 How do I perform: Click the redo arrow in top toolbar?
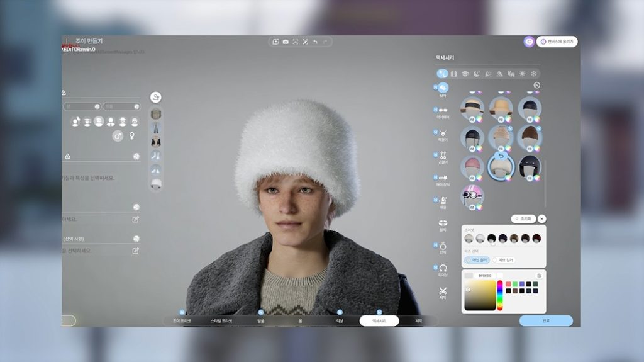pos(325,42)
